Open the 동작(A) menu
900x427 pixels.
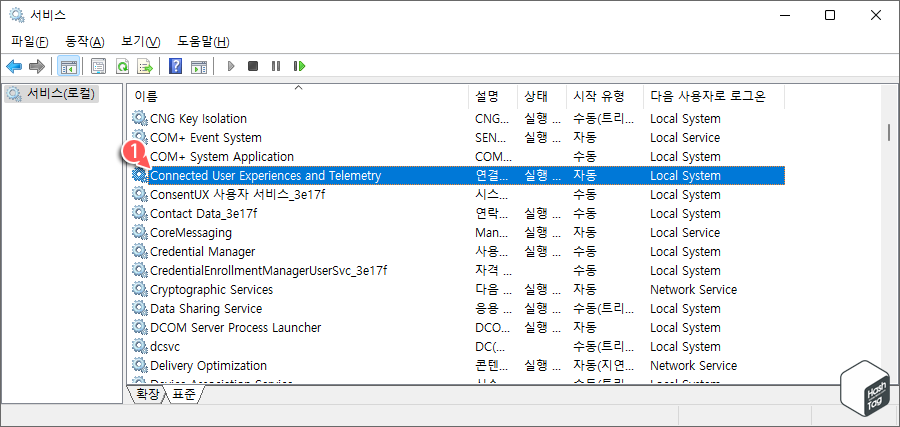tap(85, 42)
